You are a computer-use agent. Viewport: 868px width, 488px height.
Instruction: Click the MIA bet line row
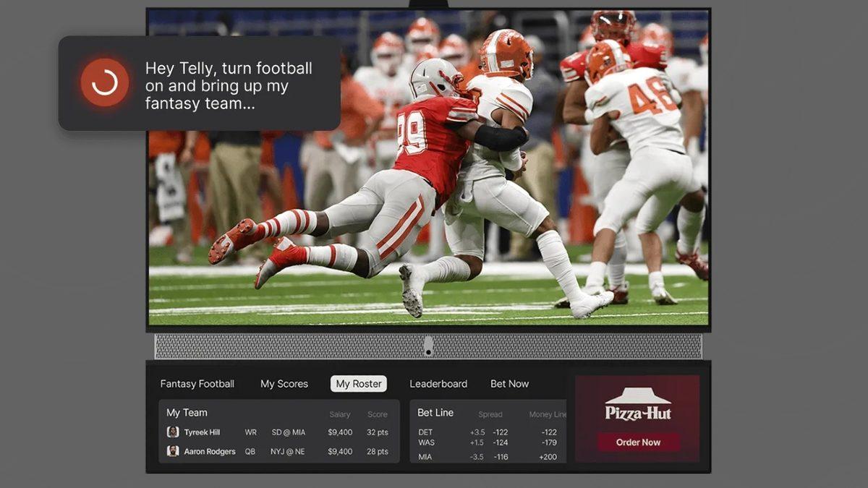(488, 457)
